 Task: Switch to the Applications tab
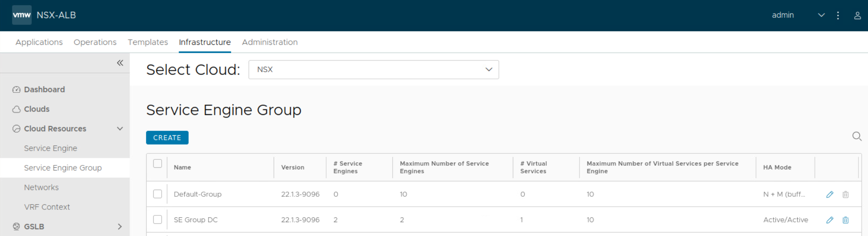[39, 42]
